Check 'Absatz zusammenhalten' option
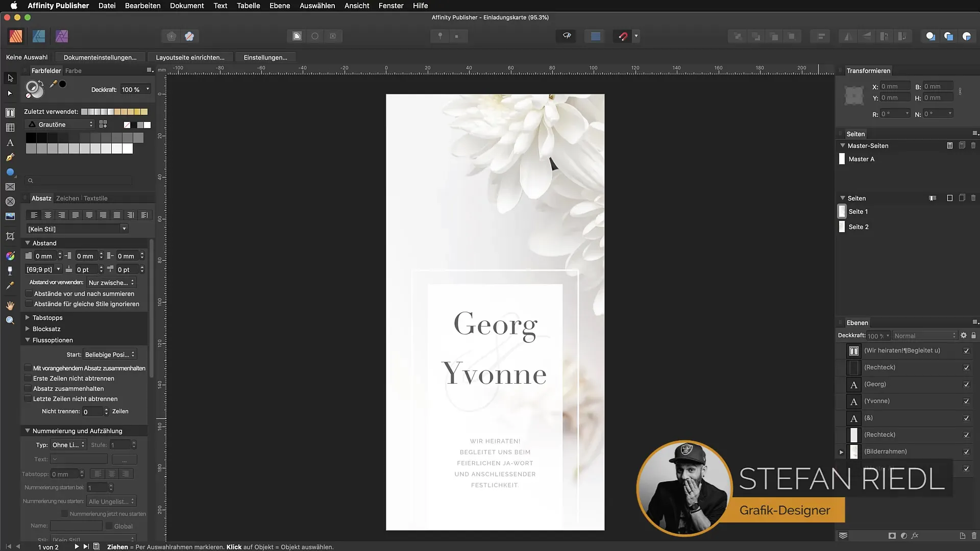 pyautogui.click(x=28, y=388)
